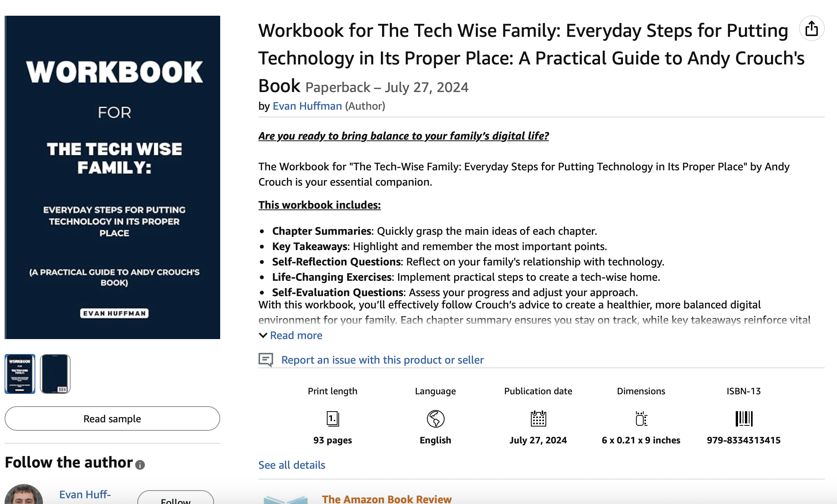Click the report issue speech-bubble icon
This screenshot has width=837, height=504.
point(266,360)
